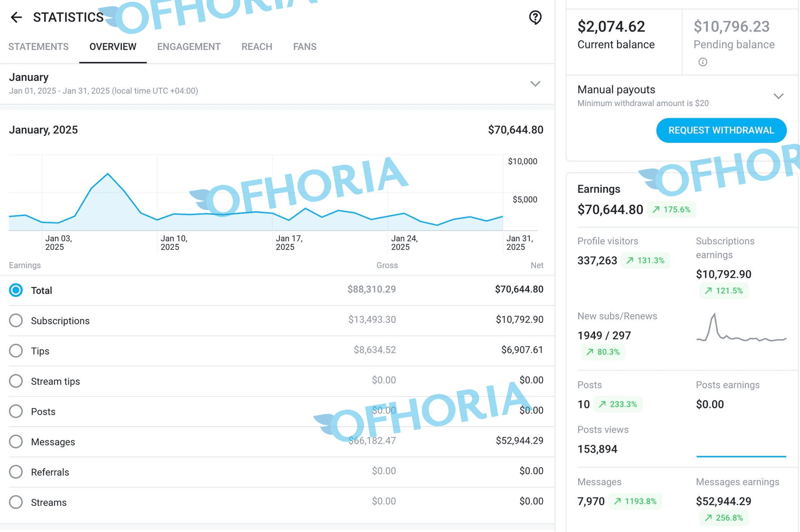Click the Total gross value $88,310.29

pyautogui.click(x=372, y=289)
